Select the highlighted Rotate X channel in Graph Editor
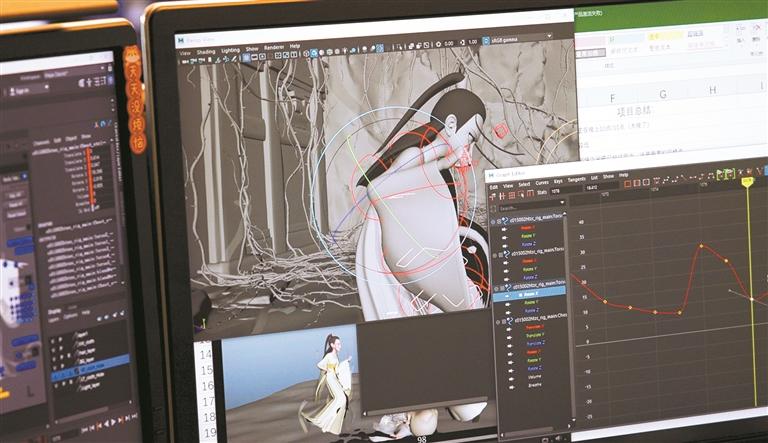 529,295
